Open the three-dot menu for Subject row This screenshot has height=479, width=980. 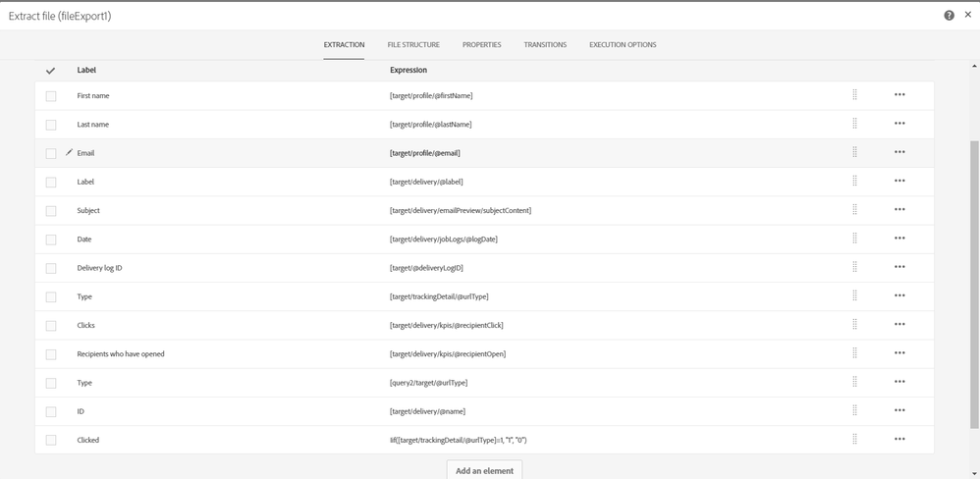pos(899,210)
